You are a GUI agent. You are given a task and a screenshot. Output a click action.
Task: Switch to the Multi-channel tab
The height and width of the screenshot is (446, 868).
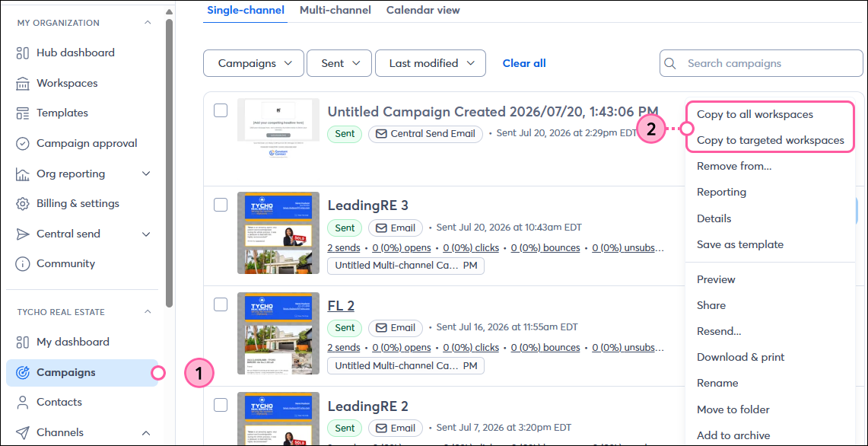coord(335,10)
